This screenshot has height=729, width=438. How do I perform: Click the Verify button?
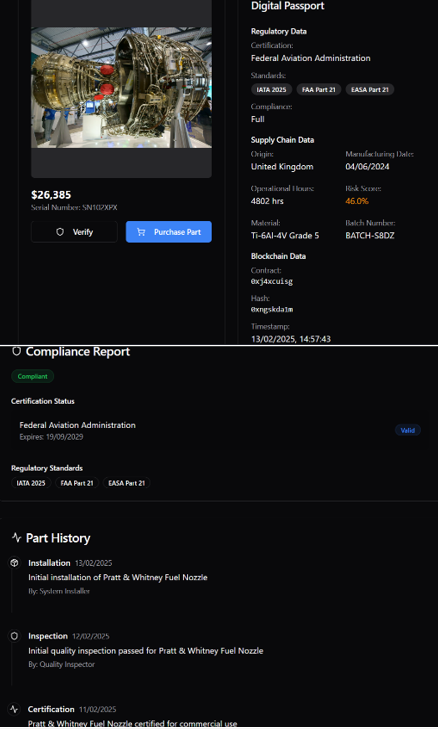click(x=74, y=232)
